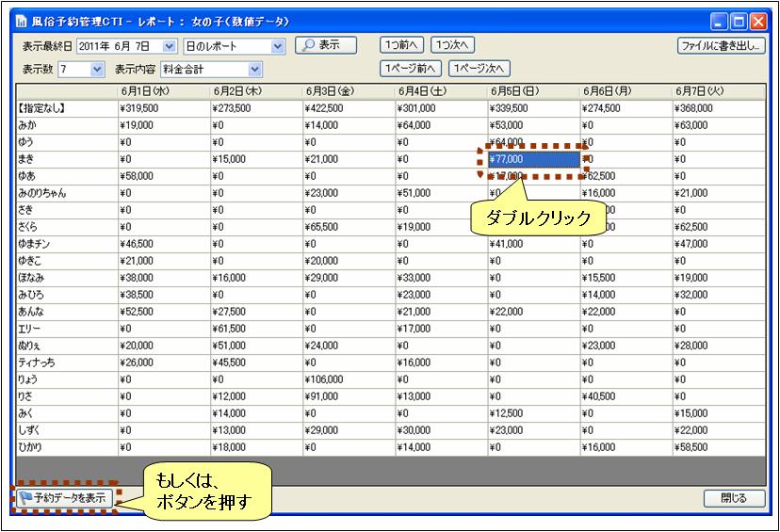Select the highlighted ¥77,000 cell

pos(532,160)
